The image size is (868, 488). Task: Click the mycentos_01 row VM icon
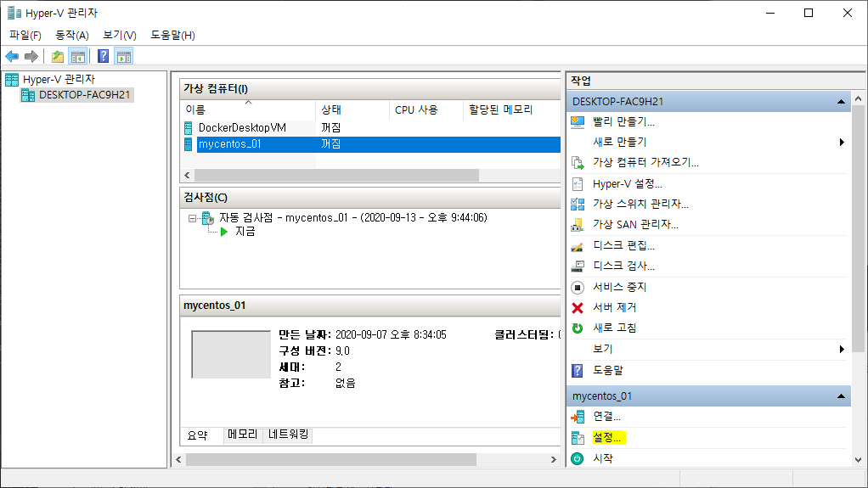[x=189, y=144]
